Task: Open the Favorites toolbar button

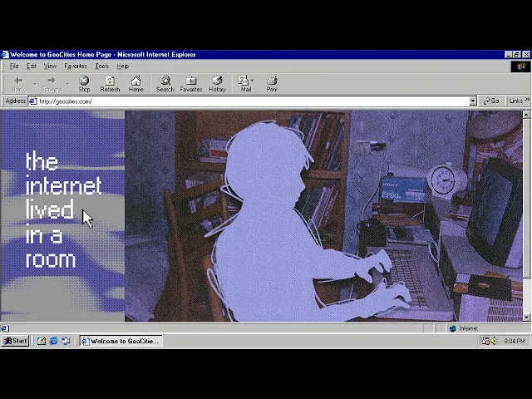Action: (191, 84)
